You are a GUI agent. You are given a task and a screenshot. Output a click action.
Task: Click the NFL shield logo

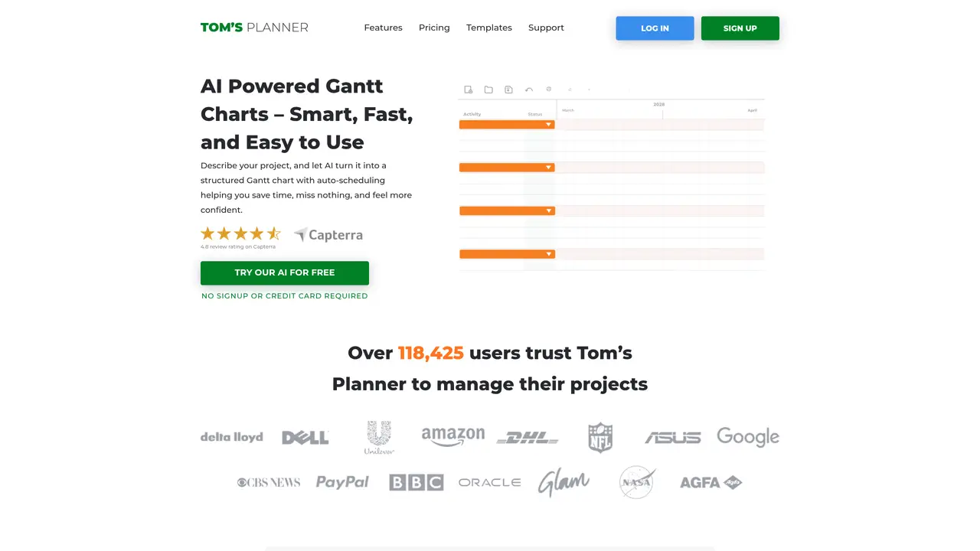[x=600, y=438]
